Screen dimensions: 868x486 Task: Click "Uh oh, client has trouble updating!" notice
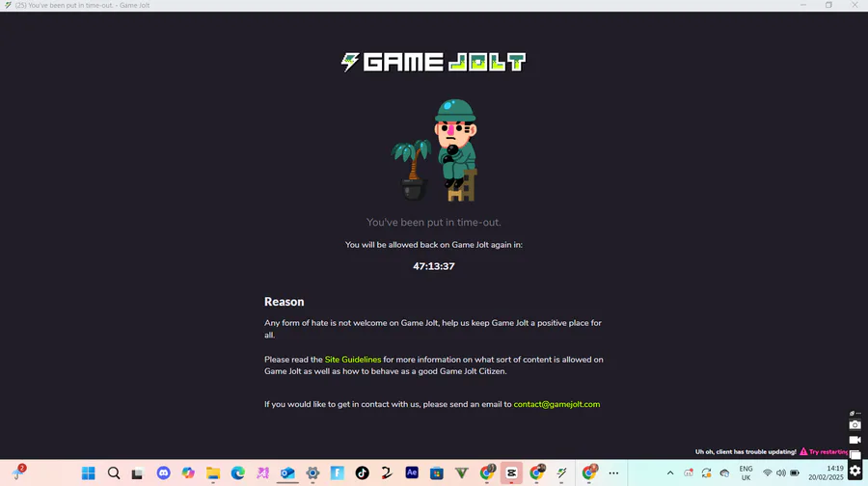click(746, 451)
